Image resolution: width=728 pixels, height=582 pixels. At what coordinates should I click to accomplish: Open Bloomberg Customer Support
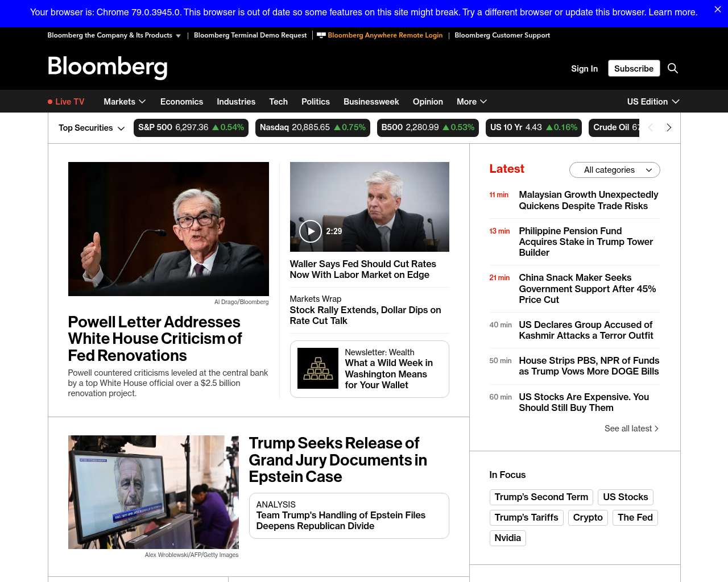502,35
